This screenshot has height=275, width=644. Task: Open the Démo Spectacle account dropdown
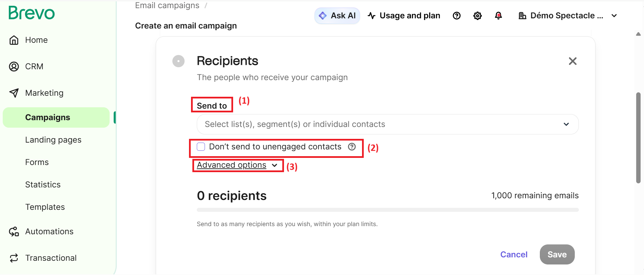(x=568, y=16)
